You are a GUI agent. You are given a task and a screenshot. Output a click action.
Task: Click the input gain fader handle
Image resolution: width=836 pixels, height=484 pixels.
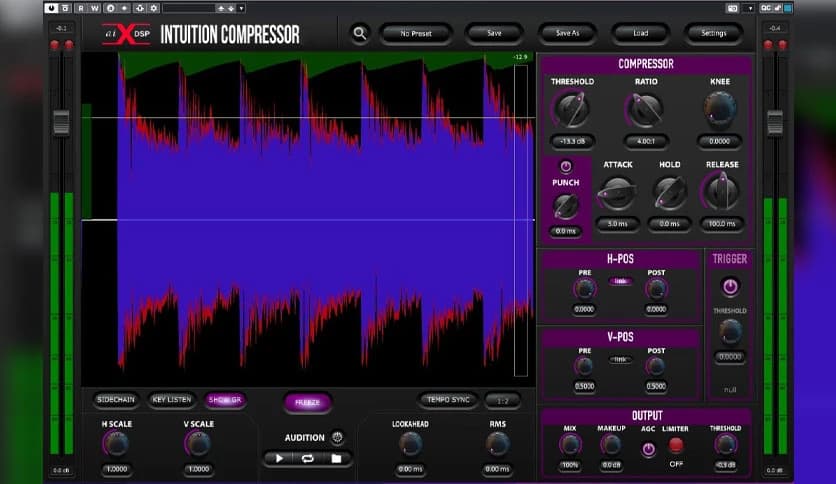click(x=61, y=122)
